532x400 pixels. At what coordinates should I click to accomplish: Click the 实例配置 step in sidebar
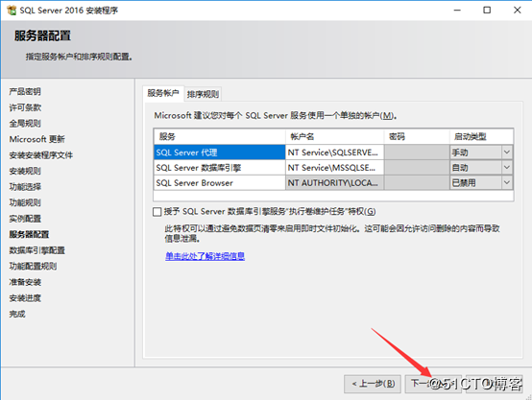pyautogui.click(x=25, y=219)
